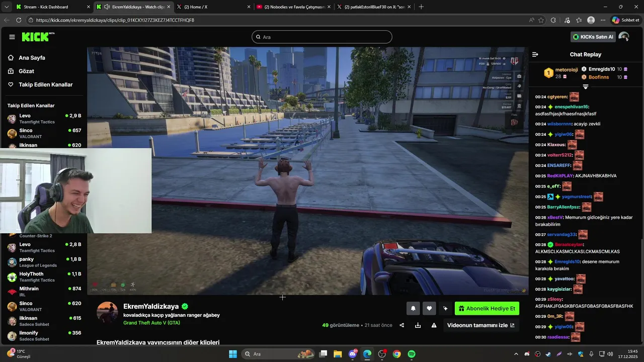This screenshot has height=362, width=644.
Task: Open Sinco channel with 657 viewers
Action: 44,133
